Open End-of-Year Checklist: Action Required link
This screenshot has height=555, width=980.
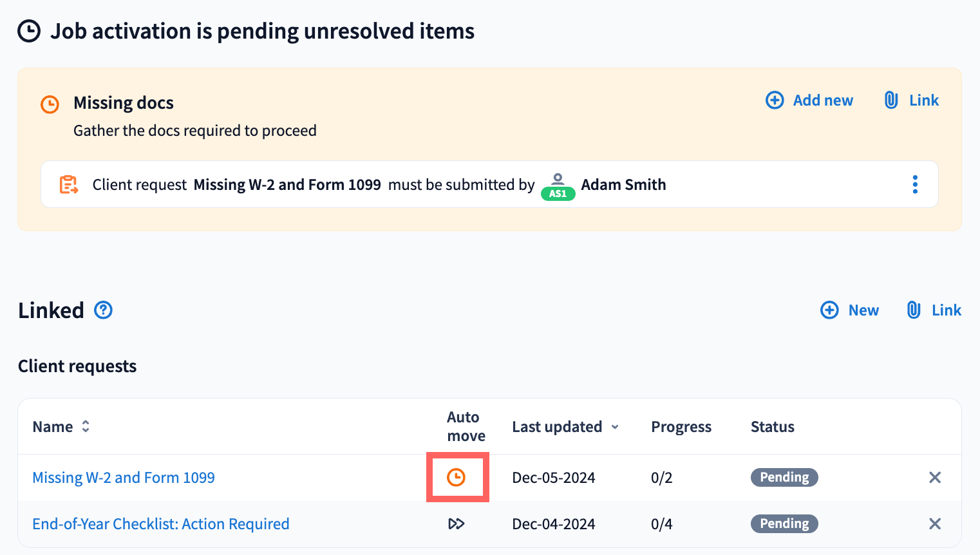[161, 524]
